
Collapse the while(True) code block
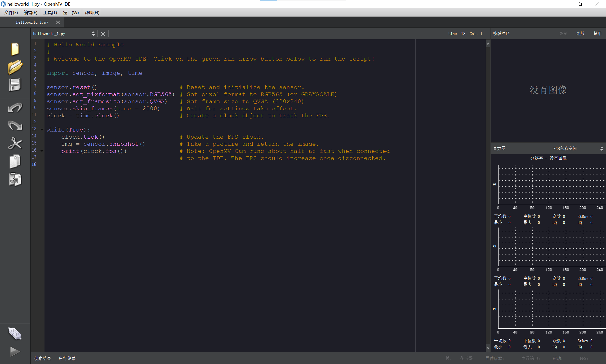point(42,130)
